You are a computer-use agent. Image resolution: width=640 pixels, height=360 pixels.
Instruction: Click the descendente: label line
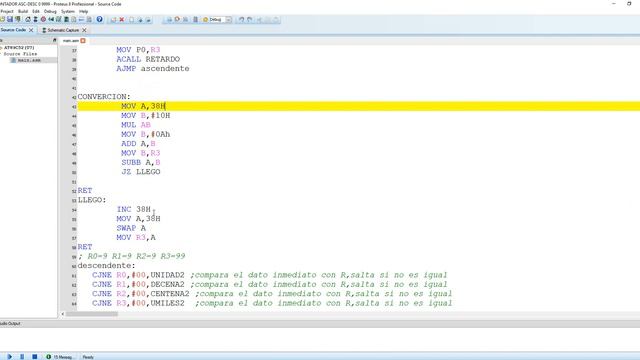[x=107, y=266]
